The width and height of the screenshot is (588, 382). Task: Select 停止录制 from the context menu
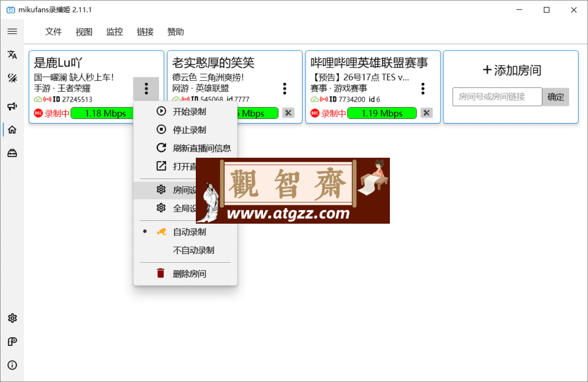(185, 130)
